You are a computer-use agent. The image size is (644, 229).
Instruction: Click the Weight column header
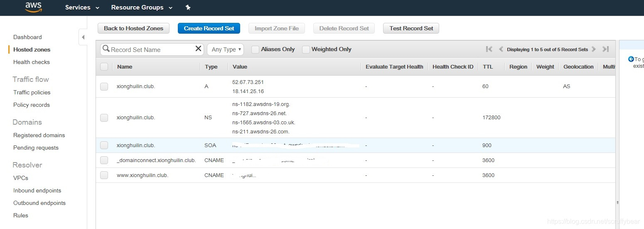[545, 66]
